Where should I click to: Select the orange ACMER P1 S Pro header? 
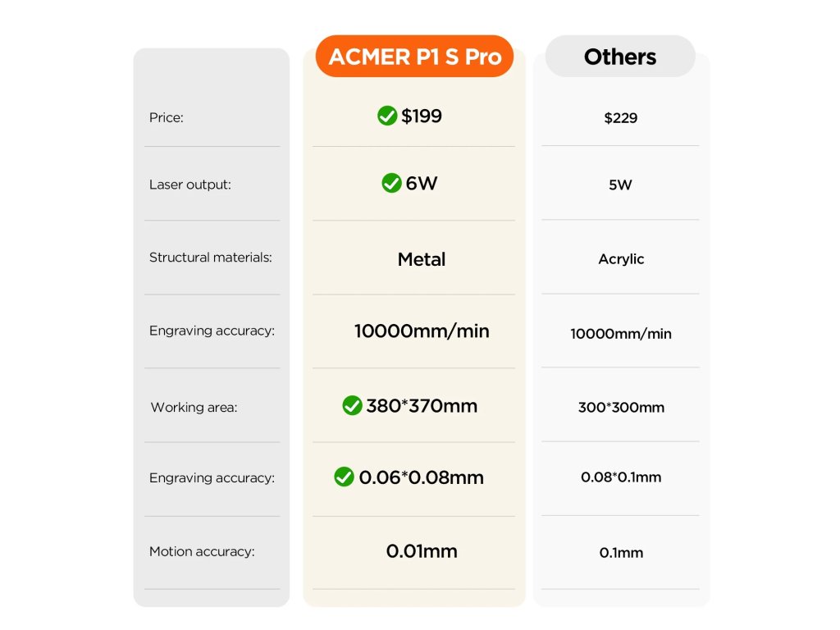click(x=414, y=57)
